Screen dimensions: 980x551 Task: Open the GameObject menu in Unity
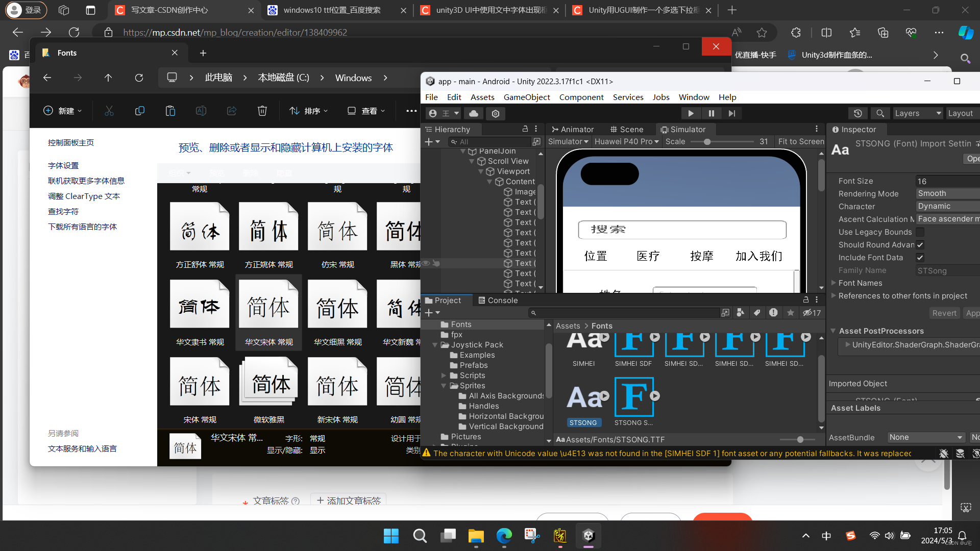[527, 97]
